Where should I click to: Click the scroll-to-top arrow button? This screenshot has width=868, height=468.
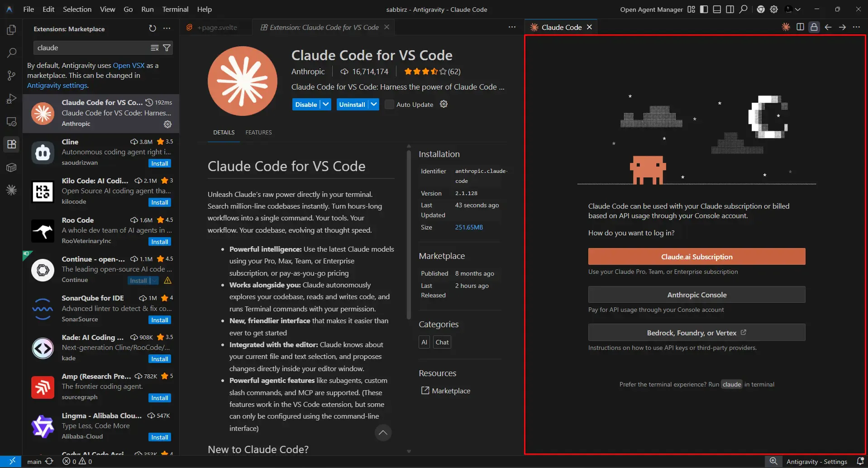pyautogui.click(x=383, y=433)
